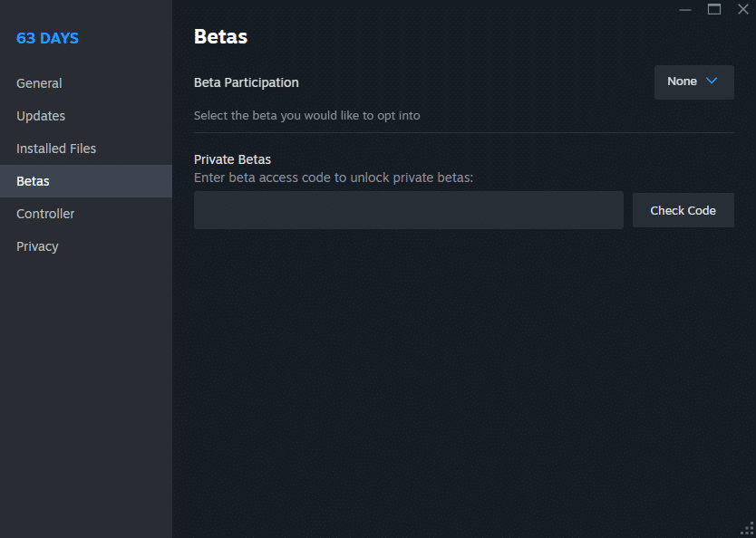756x538 pixels.
Task: Click 'Enter beta access code' instruction text
Action: pos(334,178)
